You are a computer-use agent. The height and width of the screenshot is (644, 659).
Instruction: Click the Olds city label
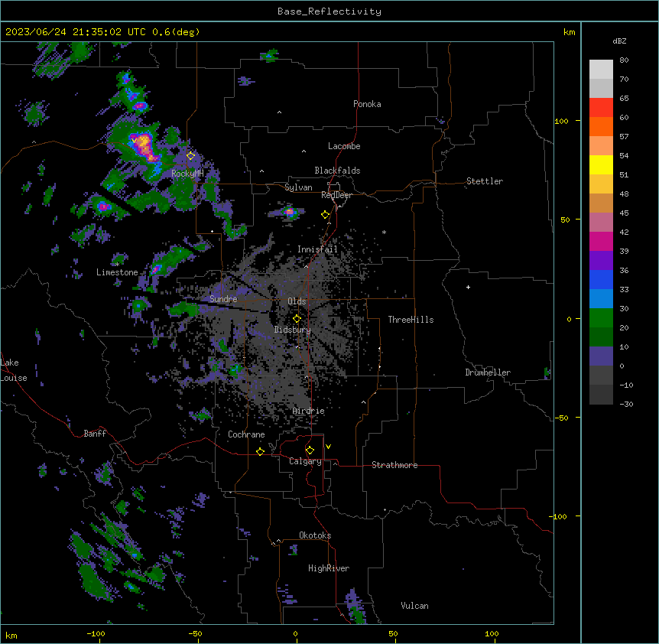point(297,301)
